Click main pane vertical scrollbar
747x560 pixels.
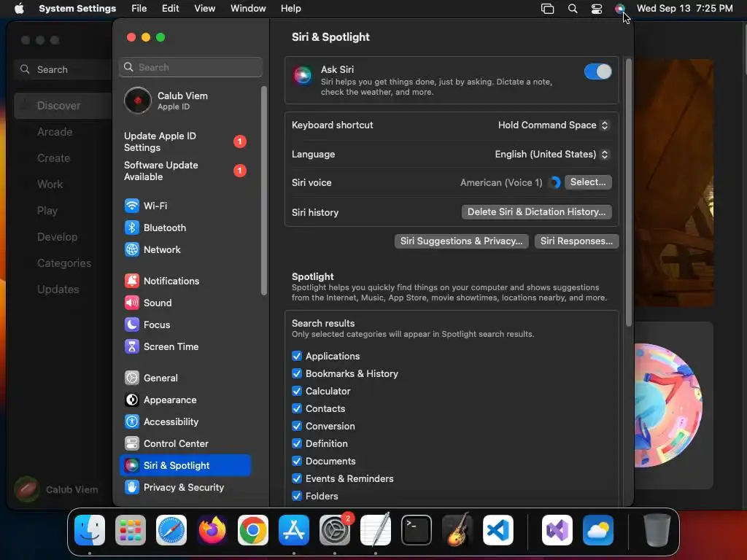tap(628, 192)
